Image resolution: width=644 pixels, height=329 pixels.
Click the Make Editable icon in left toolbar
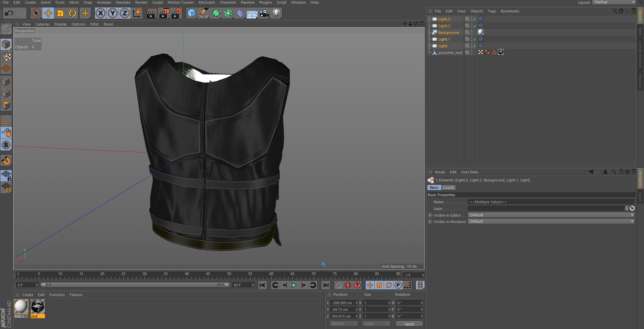[x=6, y=29]
